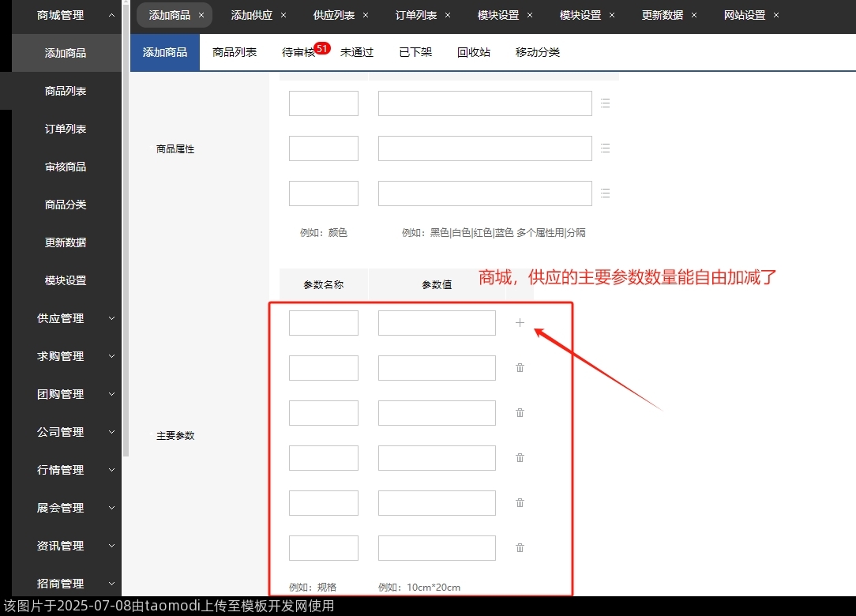Close the 添加供应 tab
Image resolution: width=856 pixels, height=616 pixels.
281,15
